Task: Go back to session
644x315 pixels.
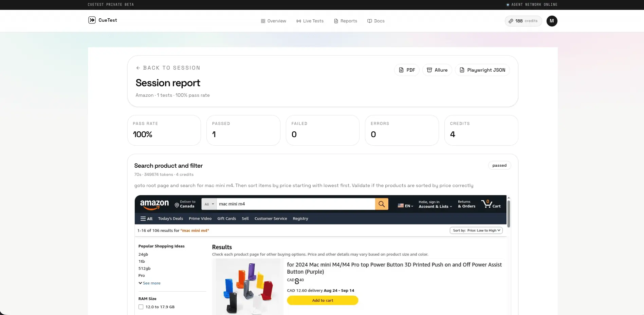Action: [168, 68]
